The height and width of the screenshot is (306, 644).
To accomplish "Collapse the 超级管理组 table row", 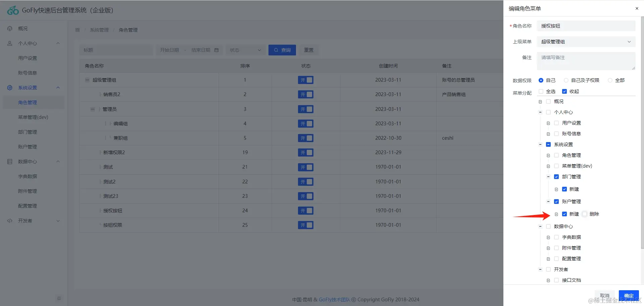I will [87, 80].
